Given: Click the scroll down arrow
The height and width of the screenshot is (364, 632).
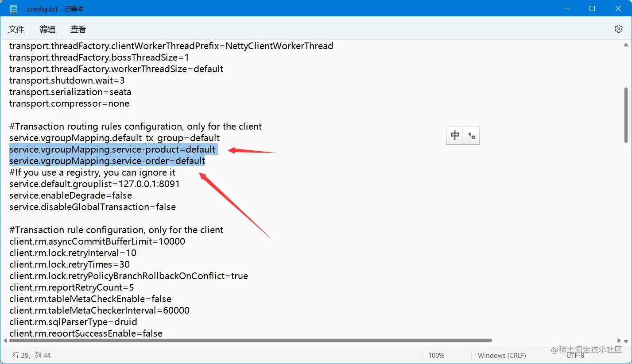Looking at the screenshot, I should [626, 341].
